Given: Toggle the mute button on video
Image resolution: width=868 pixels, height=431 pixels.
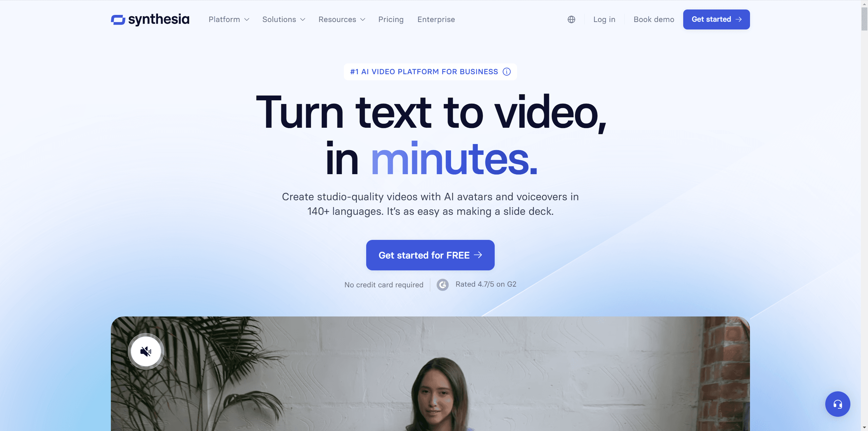Looking at the screenshot, I should pos(146,351).
